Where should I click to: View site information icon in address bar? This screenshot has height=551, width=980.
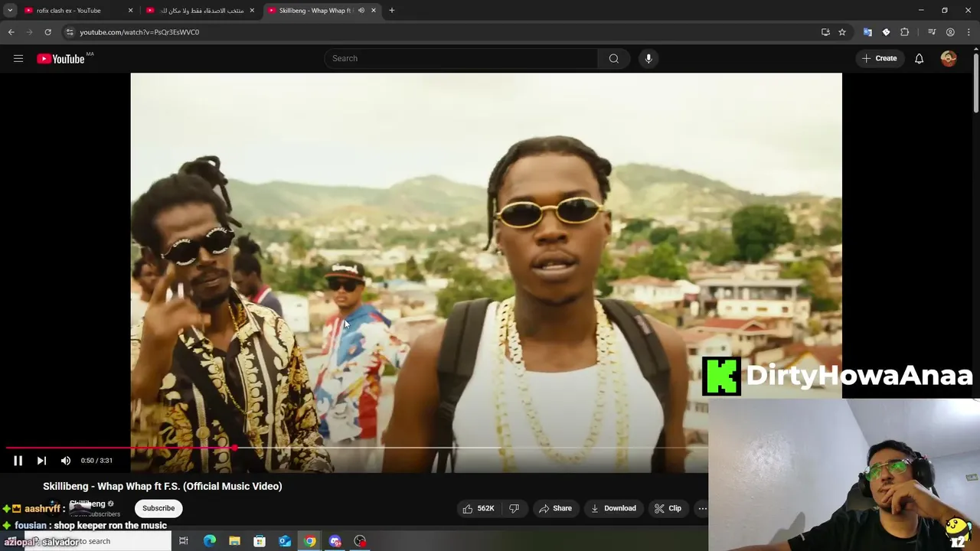pyautogui.click(x=70, y=32)
